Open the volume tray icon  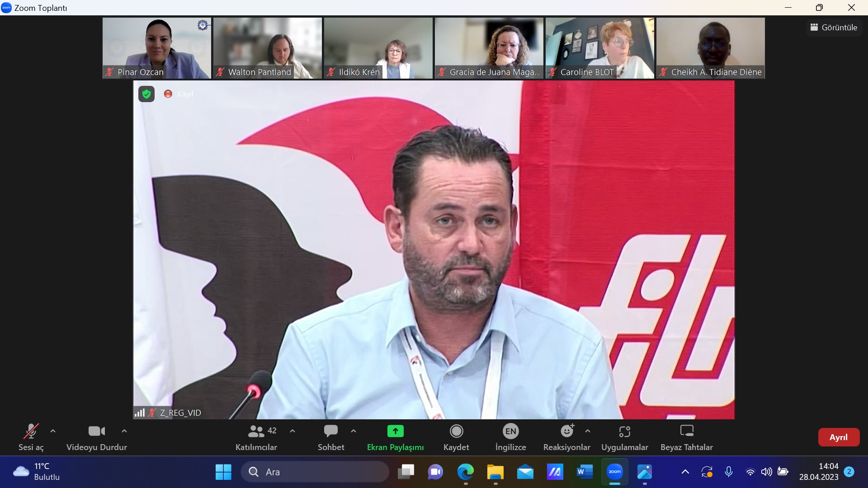pos(766,472)
